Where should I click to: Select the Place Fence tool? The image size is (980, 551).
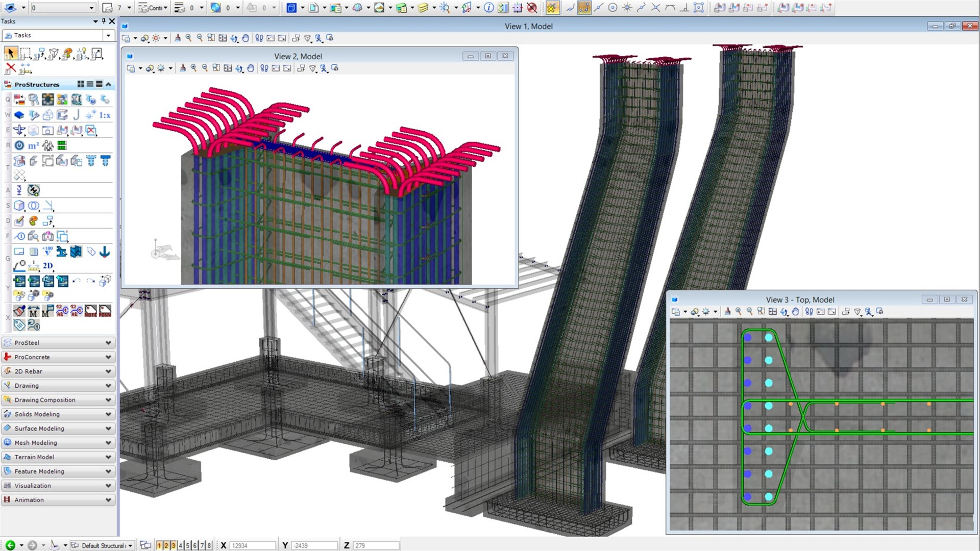point(24,53)
